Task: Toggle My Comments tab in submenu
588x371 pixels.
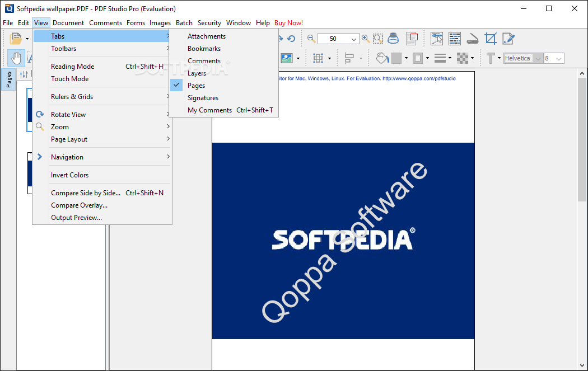Action: 224,110
